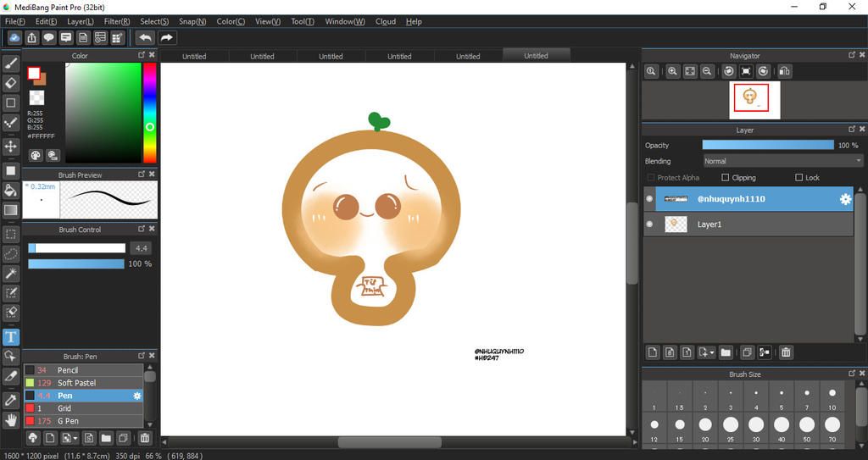
Task: Pop out the Brush Control panel
Action: coord(142,229)
